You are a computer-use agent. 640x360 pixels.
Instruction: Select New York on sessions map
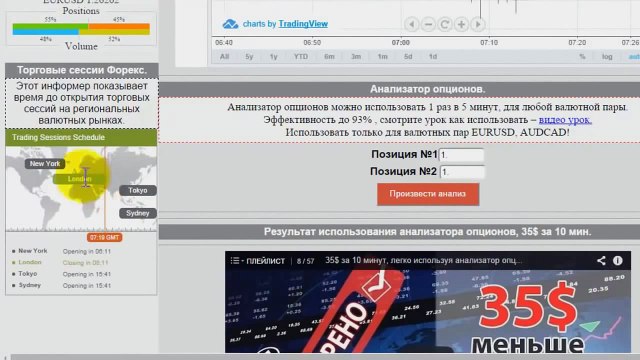45,164
